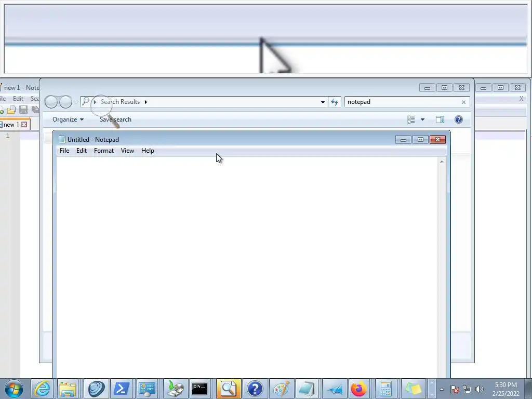Open the address bar history dropdown
This screenshot has height=399, width=532.
click(323, 102)
